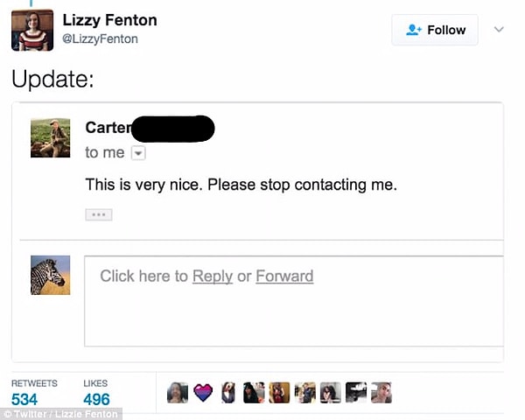
Task: Click the fifth liker avatar
Action: pyautogui.click(x=279, y=393)
